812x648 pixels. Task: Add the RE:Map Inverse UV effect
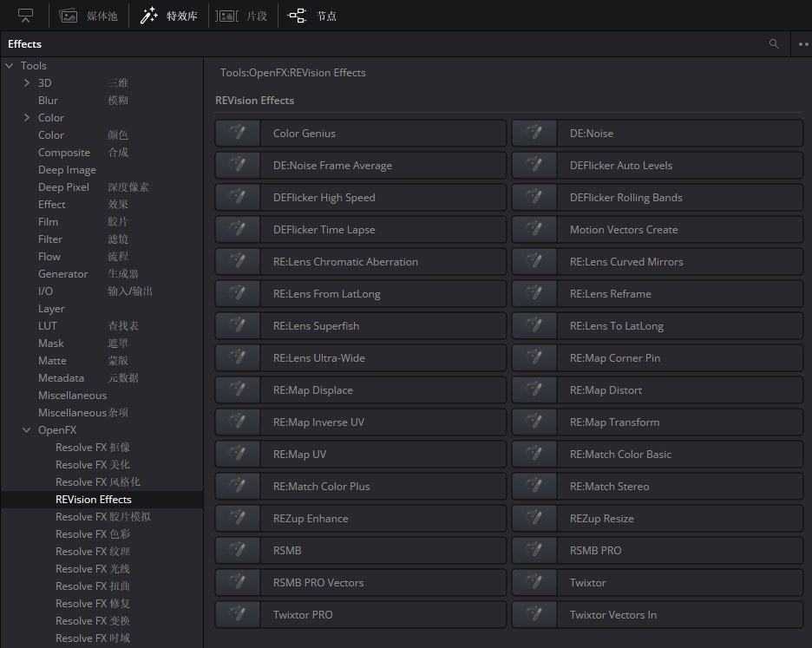click(361, 422)
